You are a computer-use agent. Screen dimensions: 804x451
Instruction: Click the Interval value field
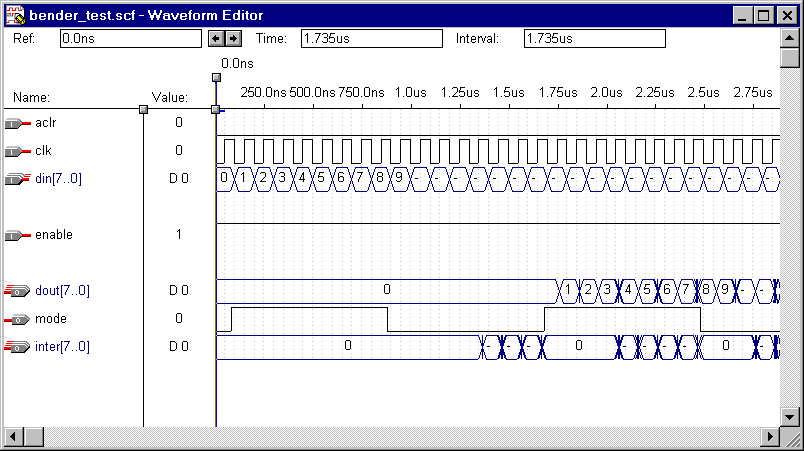595,38
